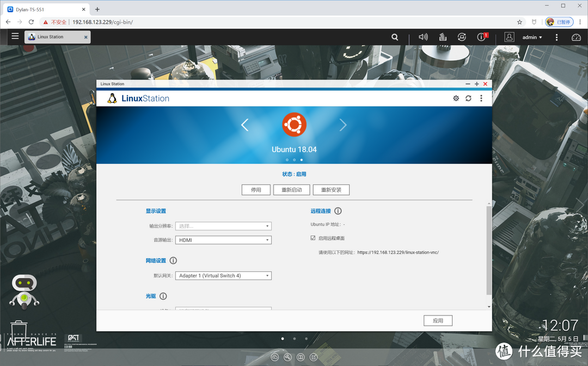This screenshot has height=366, width=588.
Task: Toggle the 启用远程桌面 checkbox
Action: (313, 238)
